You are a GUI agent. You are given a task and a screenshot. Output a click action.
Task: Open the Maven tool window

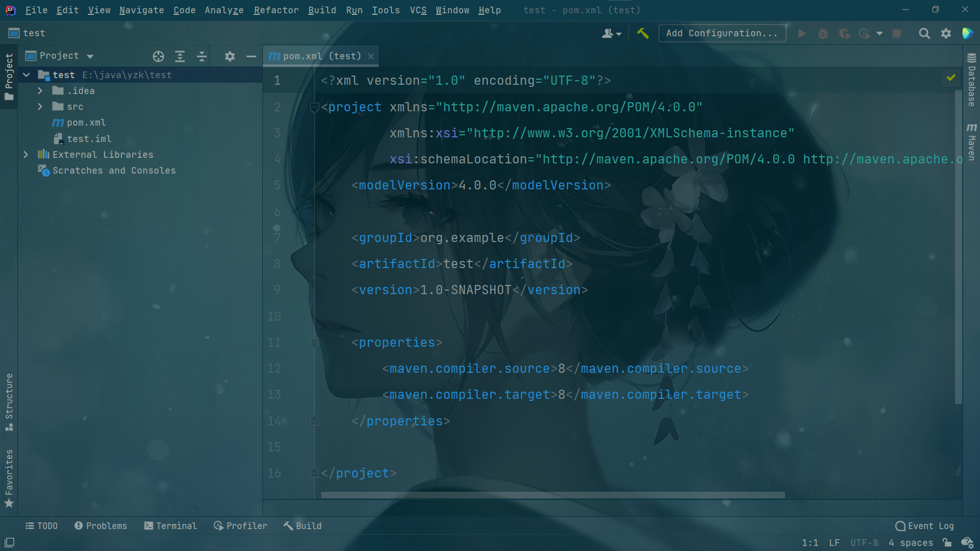click(971, 141)
